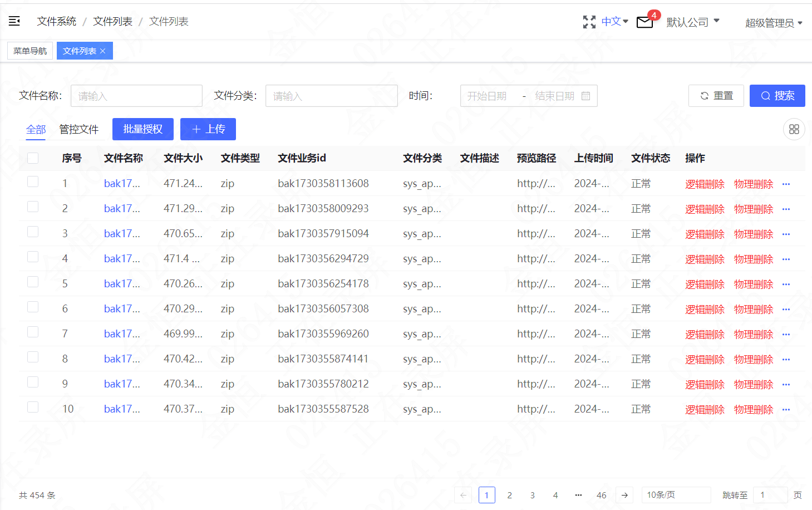Collapse the sidebar with the hamburger icon
812x510 pixels.
[x=14, y=21]
